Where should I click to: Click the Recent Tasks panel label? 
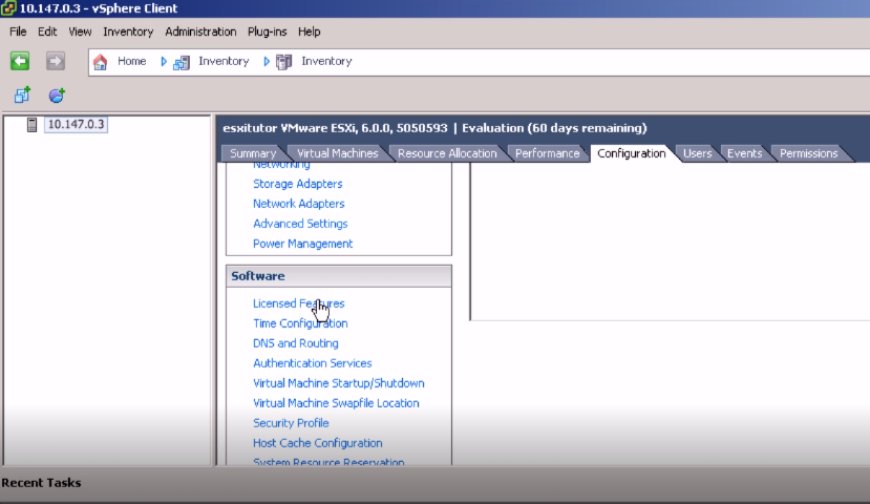[x=41, y=482]
